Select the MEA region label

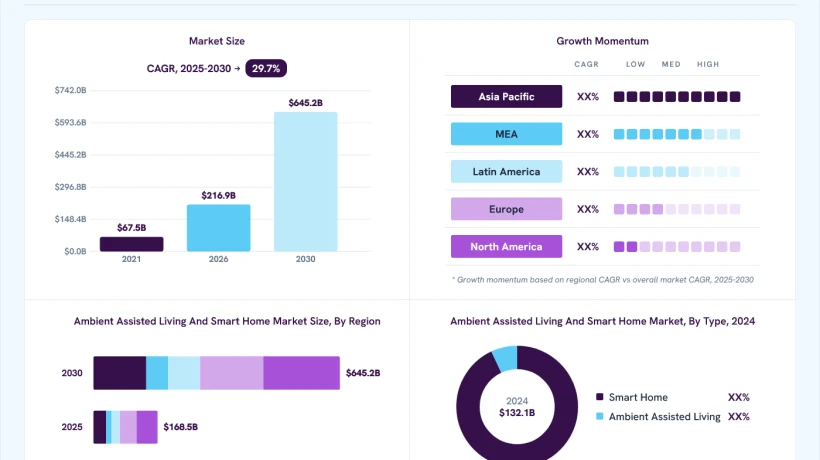coord(506,134)
